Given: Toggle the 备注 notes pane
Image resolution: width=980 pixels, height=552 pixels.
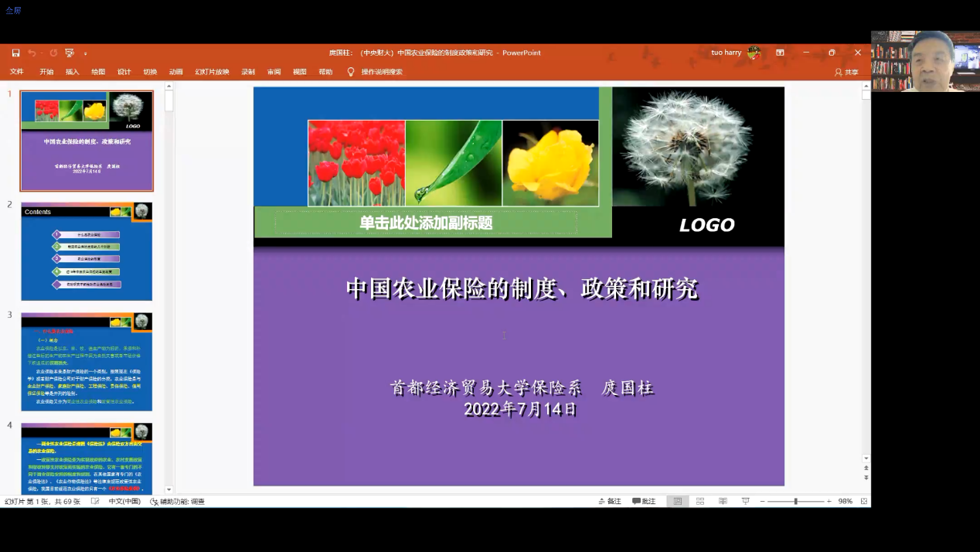Looking at the screenshot, I should click(610, 501).
